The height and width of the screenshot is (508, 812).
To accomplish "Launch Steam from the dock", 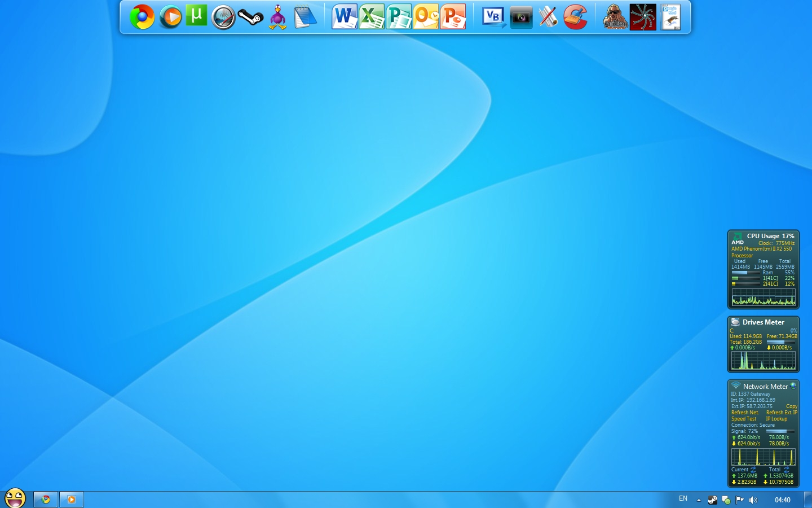I will 250,17.
